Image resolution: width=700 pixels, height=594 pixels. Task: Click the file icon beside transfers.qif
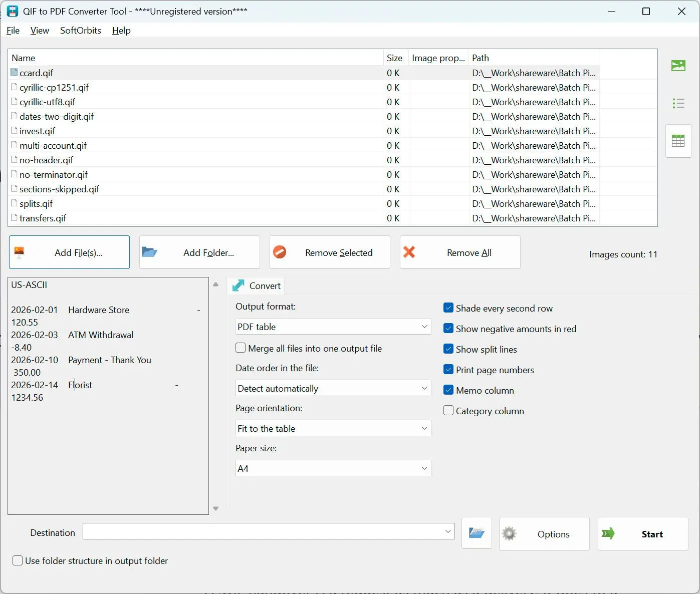pyautogui.click(x=15, y=218)
